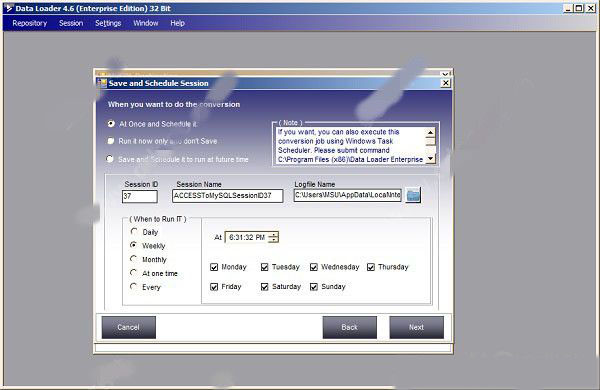Uncheck the Monday checkbox
This screenshot has width=600, height=390.
point(214,267)
